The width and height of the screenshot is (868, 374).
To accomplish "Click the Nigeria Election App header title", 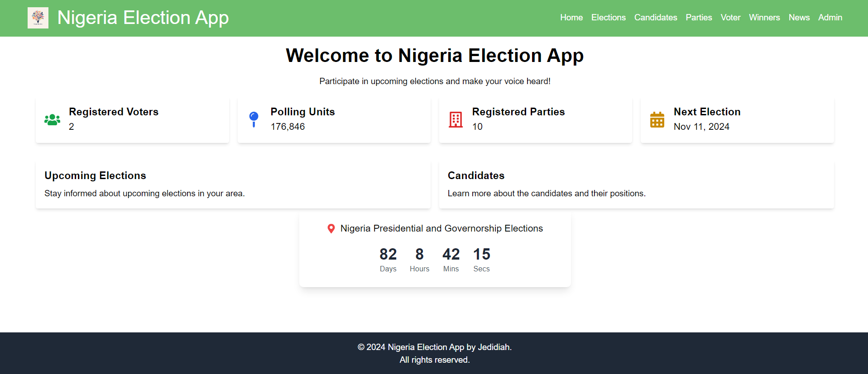I will [x=143, y=18].
